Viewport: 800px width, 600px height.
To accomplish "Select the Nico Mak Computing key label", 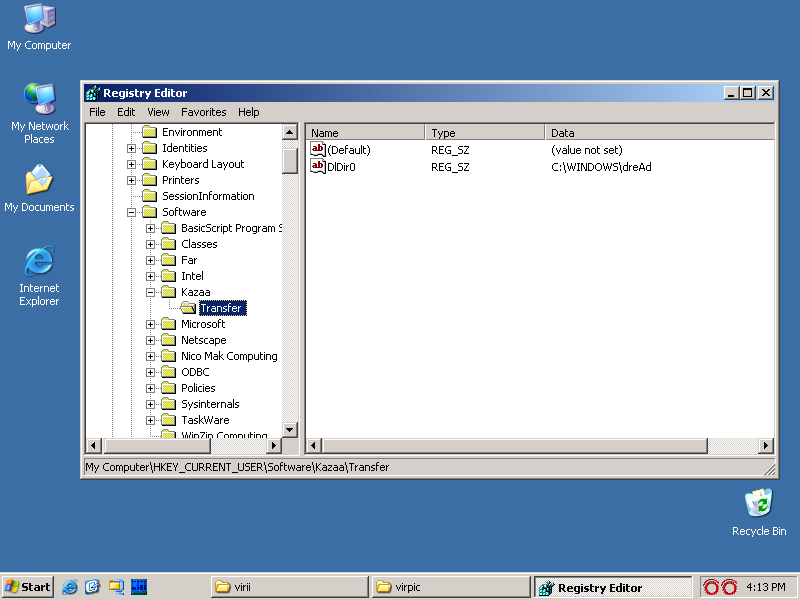I will [x=229, y=356].
